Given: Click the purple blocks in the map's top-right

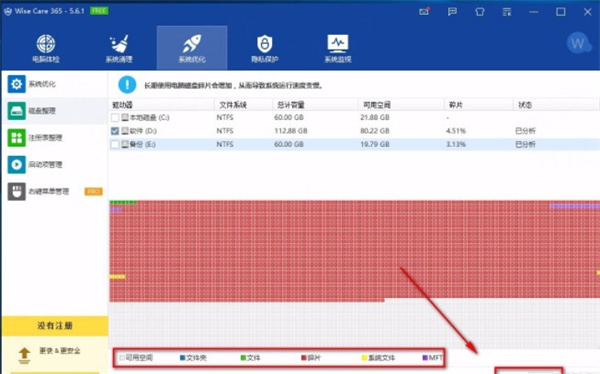Looking at the screenshot, I should (x=574, y=206).
